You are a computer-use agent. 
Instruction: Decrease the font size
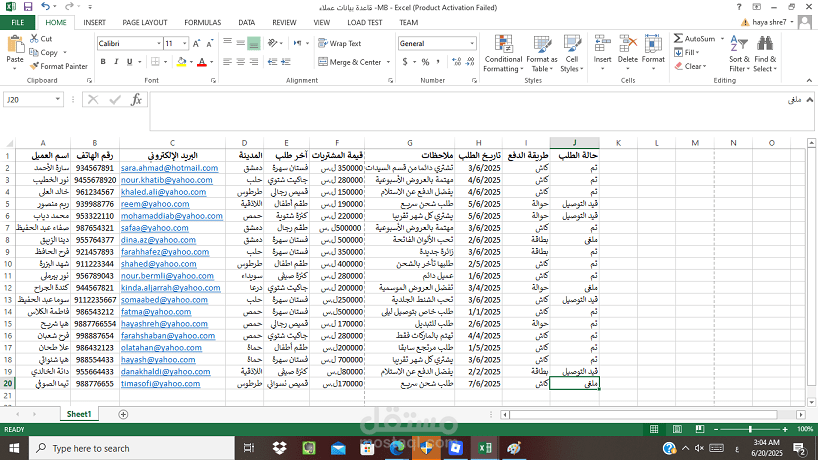click(209, 44)
